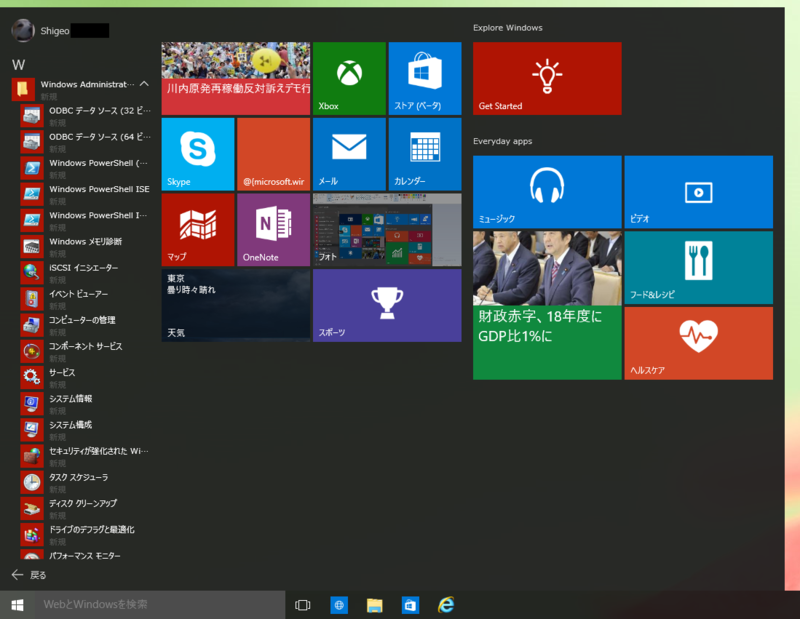Open the マップ maps tile
The width and height of the screenshot is (800, 619).
tap(198, 230)
